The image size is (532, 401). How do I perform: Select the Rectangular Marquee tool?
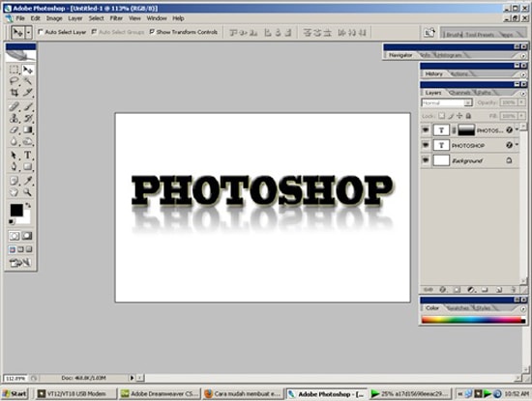14,70
